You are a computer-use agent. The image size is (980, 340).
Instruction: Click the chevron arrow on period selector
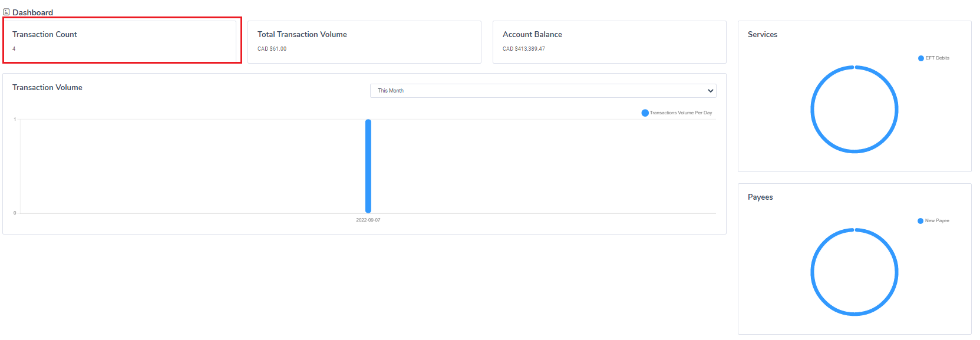pyautogui.click(x=710, y=91)
